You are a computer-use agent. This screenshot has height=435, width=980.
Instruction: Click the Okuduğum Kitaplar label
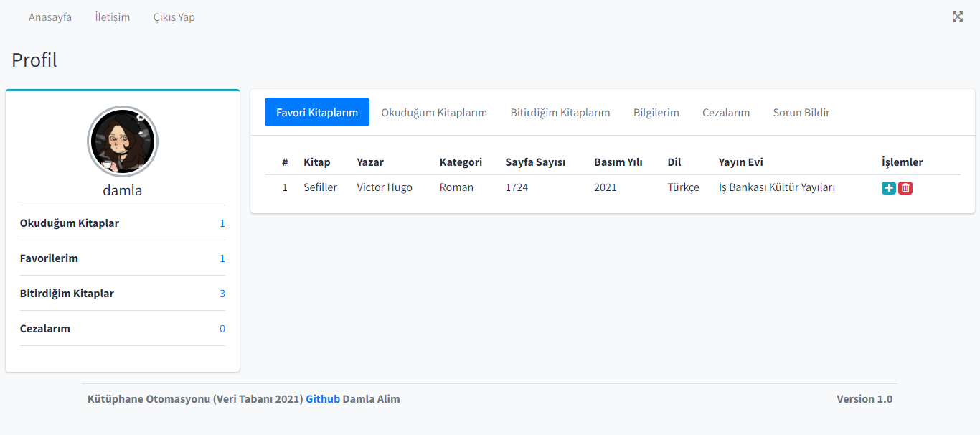(70, 223)
